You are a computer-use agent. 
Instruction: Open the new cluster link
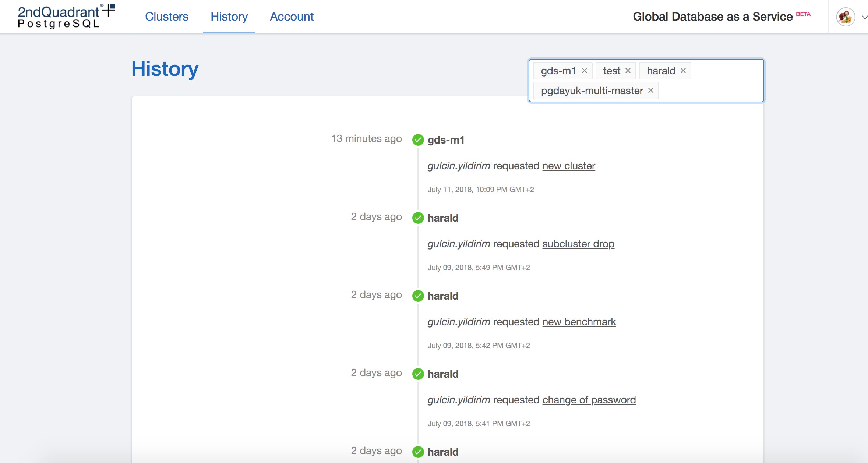(x=568, y=166)
